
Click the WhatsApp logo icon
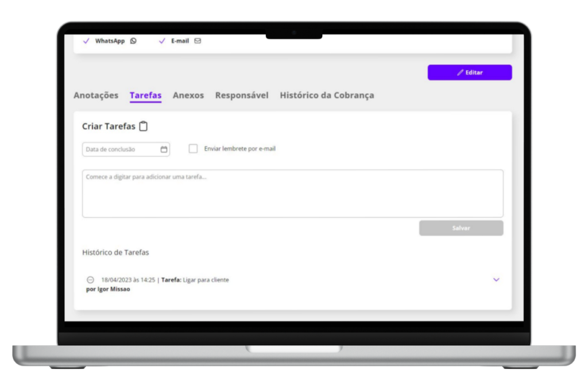[133, 41]
